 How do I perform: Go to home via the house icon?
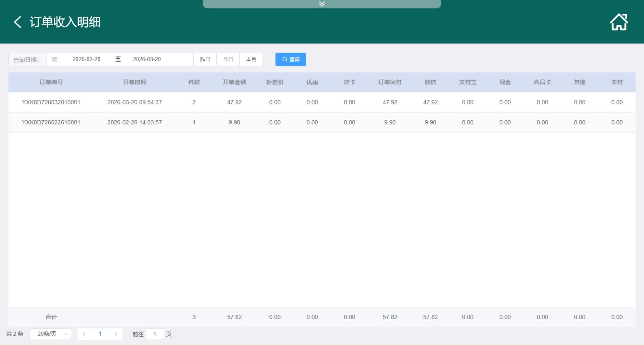tap(619, 22)
